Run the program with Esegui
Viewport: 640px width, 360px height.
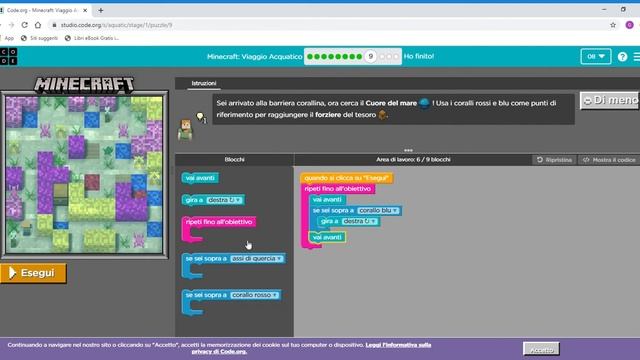pyautogui.click(x=33, y=273)
